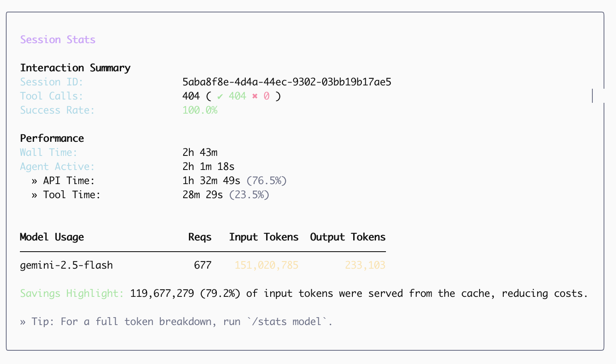Click the Wall Time value 2h 43m
This screenshot has height=364, width=616.
[x=200, y=153]
